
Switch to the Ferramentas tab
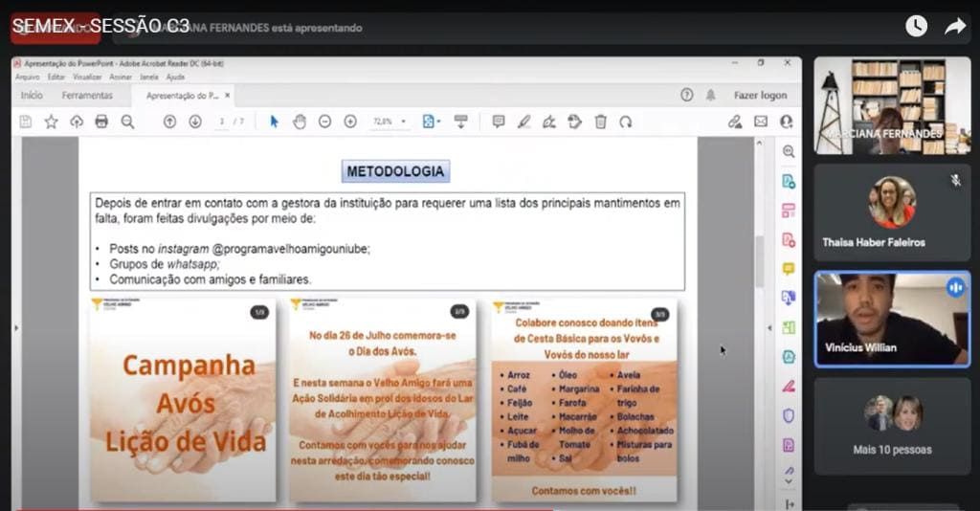[x=87, y=95]
